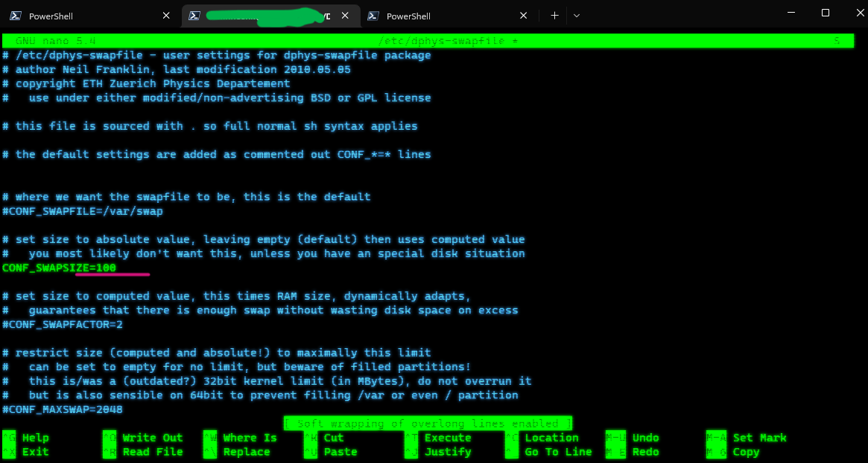
Task: Click the '(outdated?) 32bit kernel limit' line
Action: coord(267,381)
